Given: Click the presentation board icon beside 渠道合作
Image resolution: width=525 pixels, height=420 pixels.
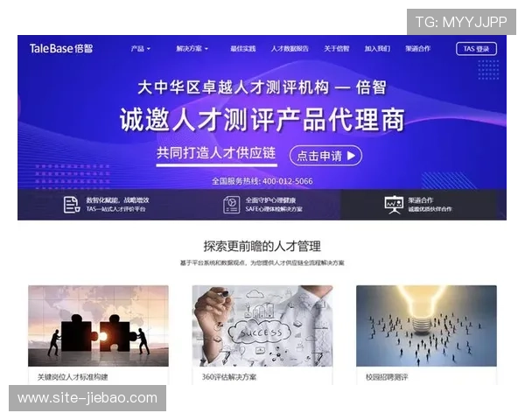Looking at the screenshot, I should click(394, 205).
